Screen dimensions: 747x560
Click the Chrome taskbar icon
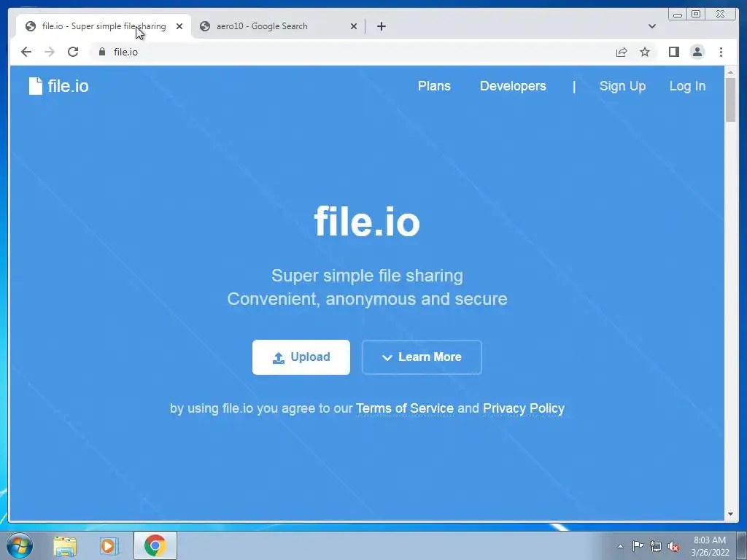155,545
